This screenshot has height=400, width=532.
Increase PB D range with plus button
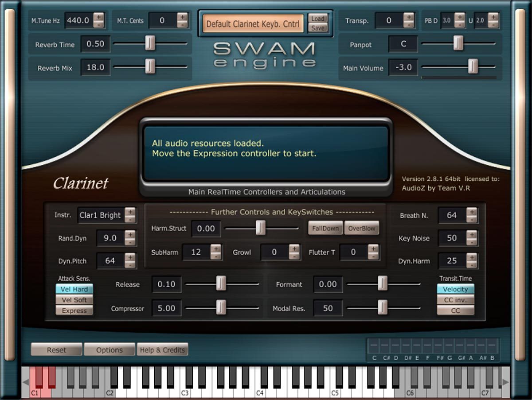[x=460, y=17]
